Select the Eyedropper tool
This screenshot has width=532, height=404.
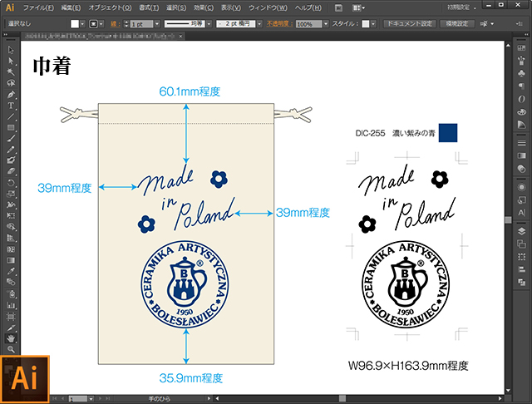pos(11,271)
